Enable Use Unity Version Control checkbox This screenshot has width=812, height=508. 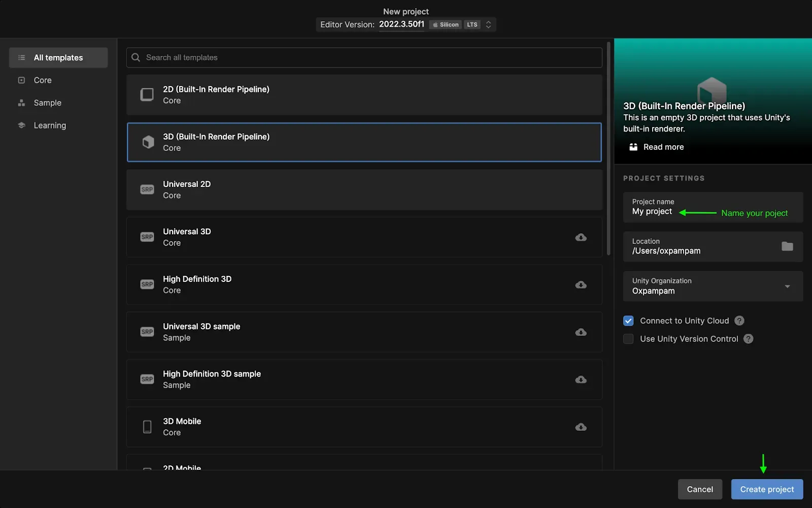[x=628, y=339]
